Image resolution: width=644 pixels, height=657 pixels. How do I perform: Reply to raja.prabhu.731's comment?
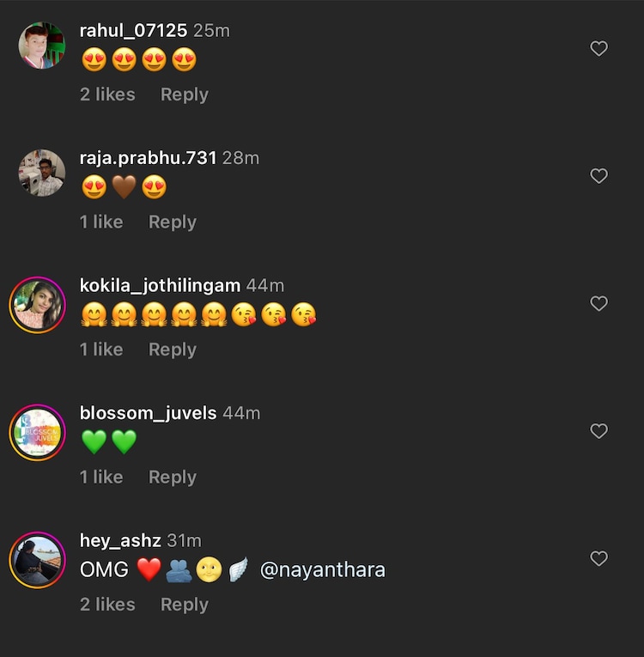tap(173, 222)
